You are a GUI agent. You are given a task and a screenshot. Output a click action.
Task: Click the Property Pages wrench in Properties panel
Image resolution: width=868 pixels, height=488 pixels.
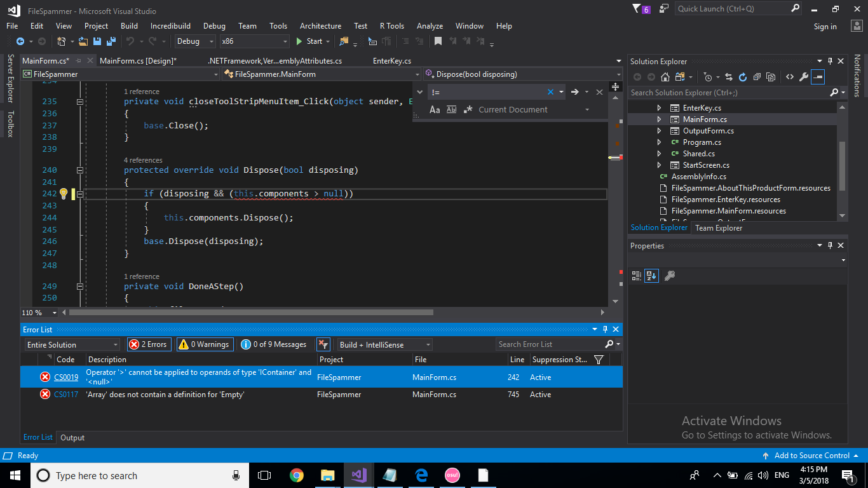pos(669,276)
